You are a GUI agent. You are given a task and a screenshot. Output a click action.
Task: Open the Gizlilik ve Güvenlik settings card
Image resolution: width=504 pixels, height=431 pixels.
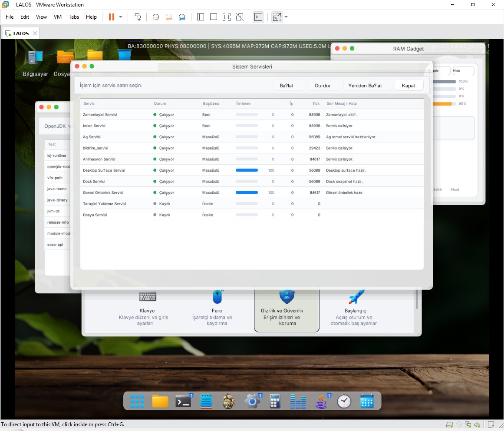287,310
